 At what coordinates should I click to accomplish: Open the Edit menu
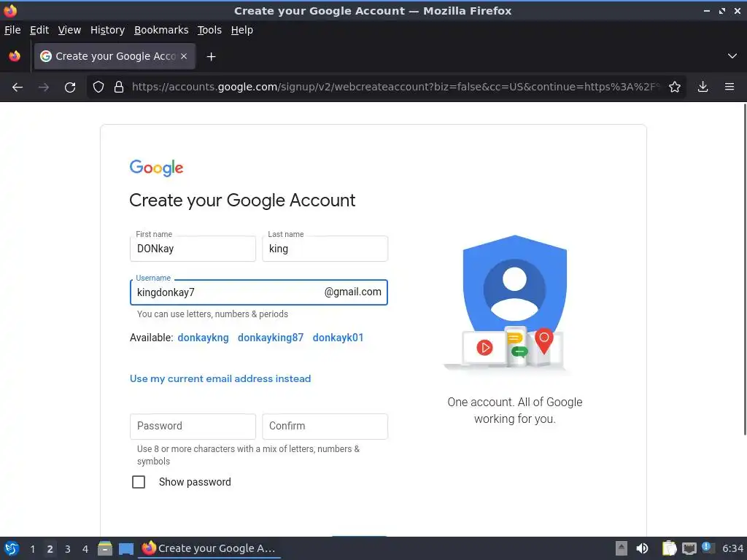tap(39, 30)
